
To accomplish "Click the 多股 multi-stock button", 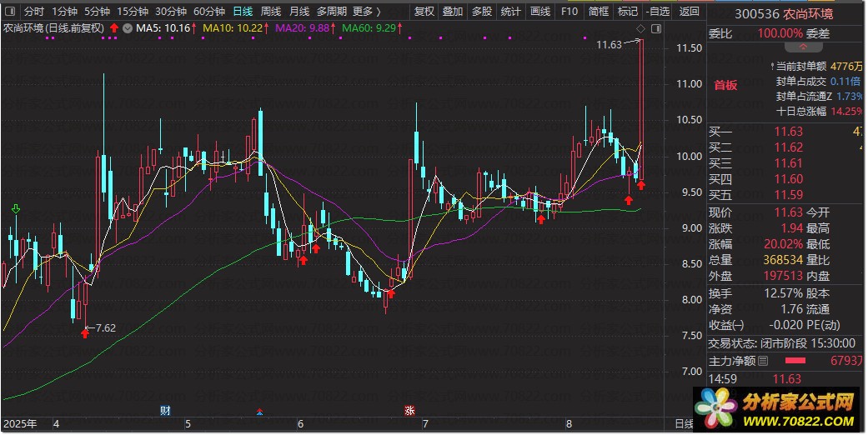I will (482, 11).
